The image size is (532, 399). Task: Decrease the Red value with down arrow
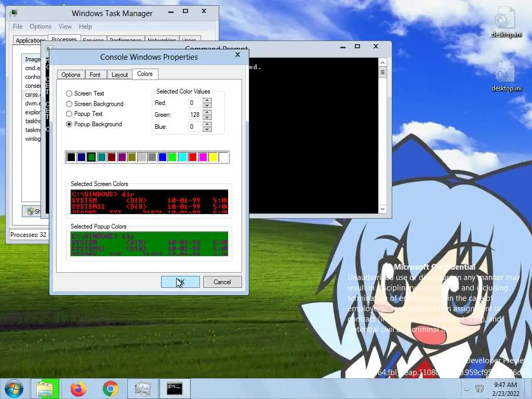(207, 105)
